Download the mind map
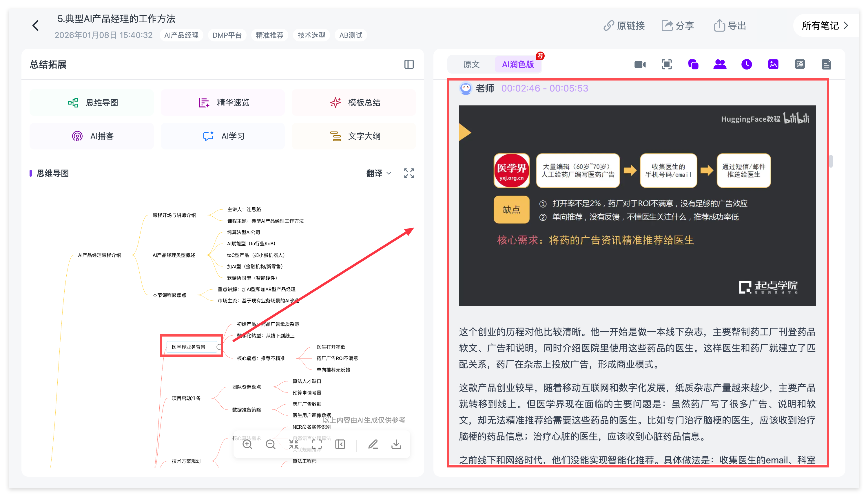 (x=396, y=444)
